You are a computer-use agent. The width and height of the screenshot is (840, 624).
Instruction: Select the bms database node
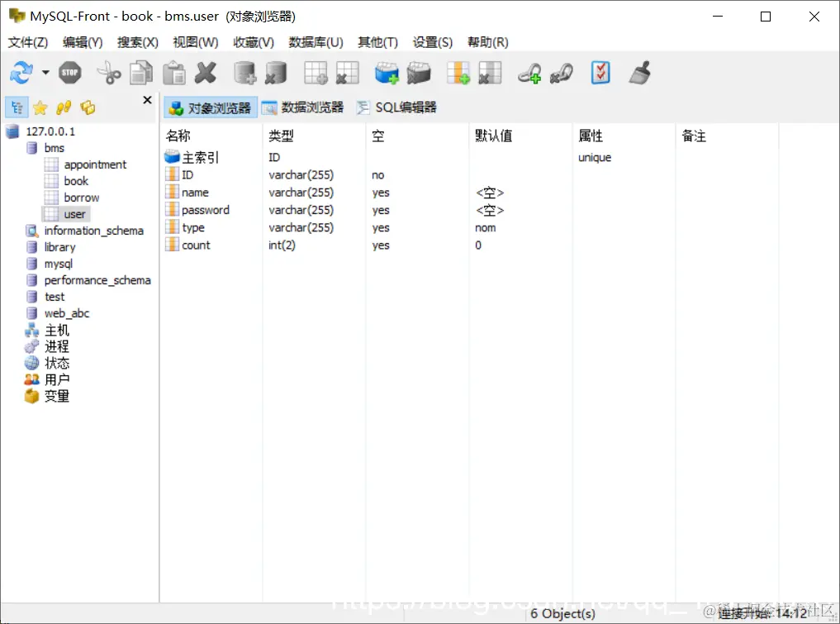55,148
